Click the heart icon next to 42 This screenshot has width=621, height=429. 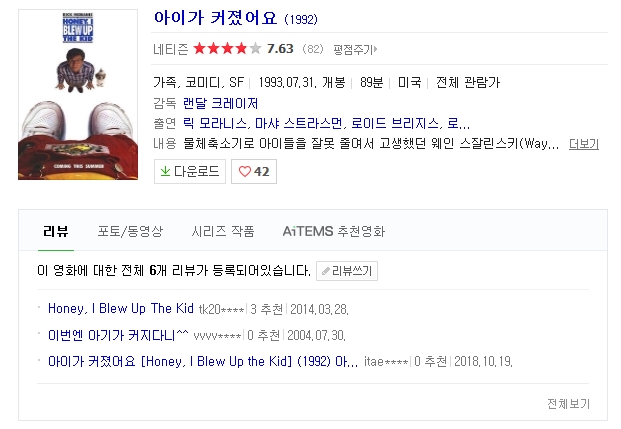pyautogui.click(x=245, y=172)
